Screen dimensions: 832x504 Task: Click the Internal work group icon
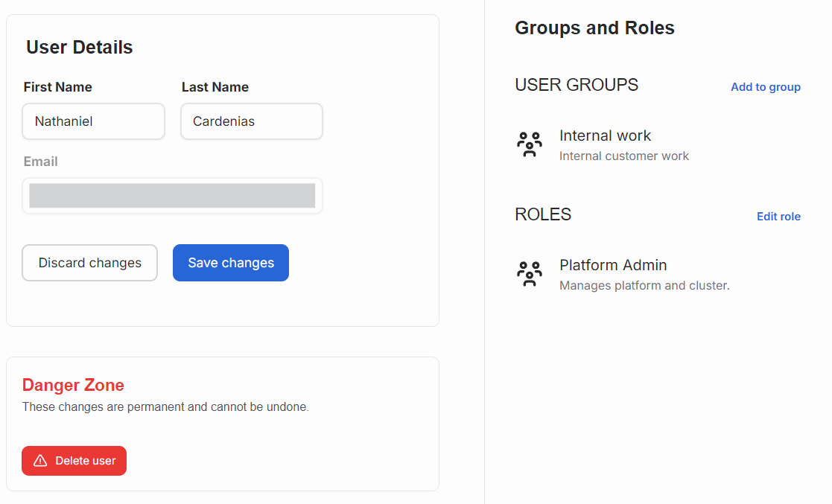click(x=530, y=144)
